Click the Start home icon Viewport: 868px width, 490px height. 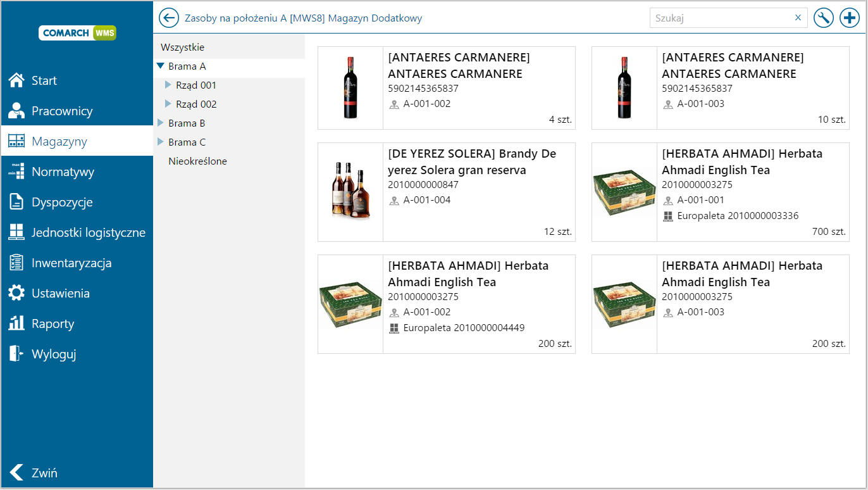16,80
